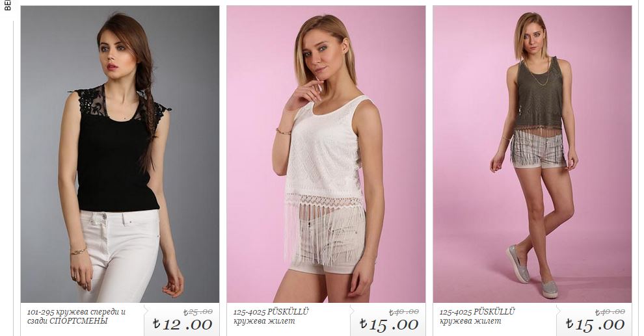
Task: Click the 15.00 price under the white vest
Action: click(x=389, y=324)
